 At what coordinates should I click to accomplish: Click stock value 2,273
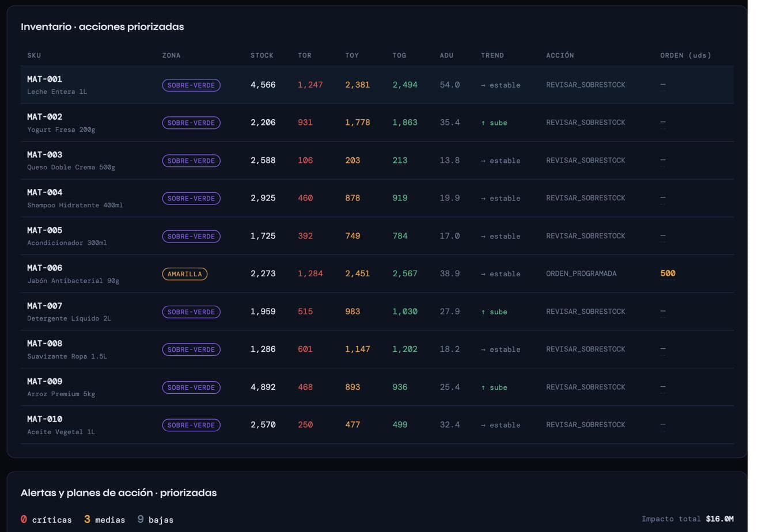click(263, 273)
